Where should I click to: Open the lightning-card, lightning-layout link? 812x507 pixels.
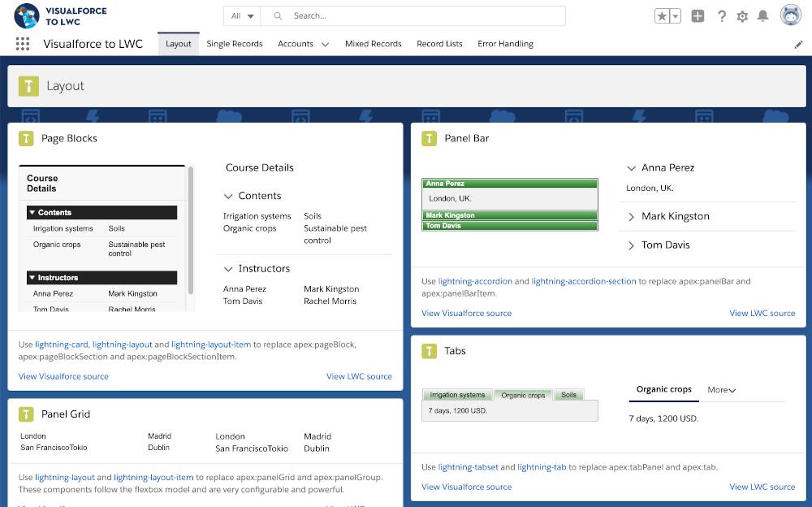(93, 344)
